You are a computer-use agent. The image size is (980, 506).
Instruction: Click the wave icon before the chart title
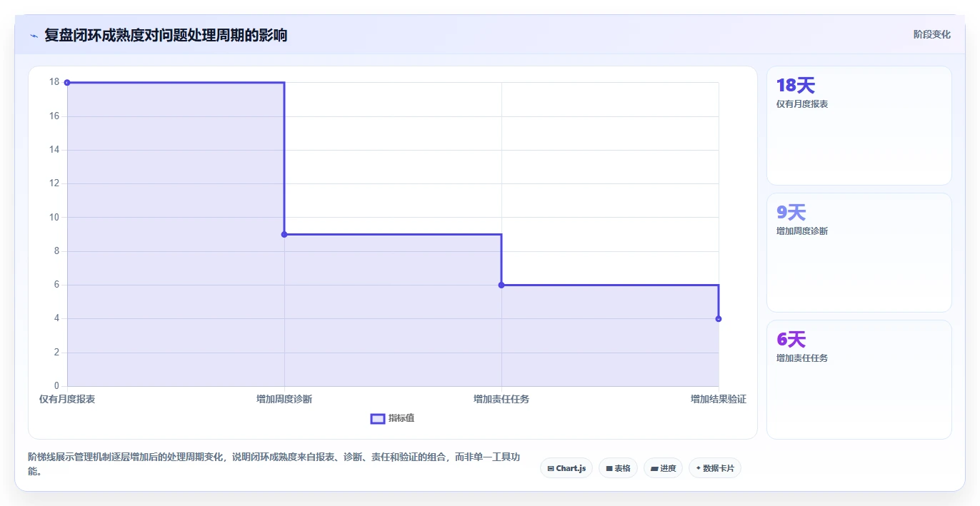(x=34, y=36)
